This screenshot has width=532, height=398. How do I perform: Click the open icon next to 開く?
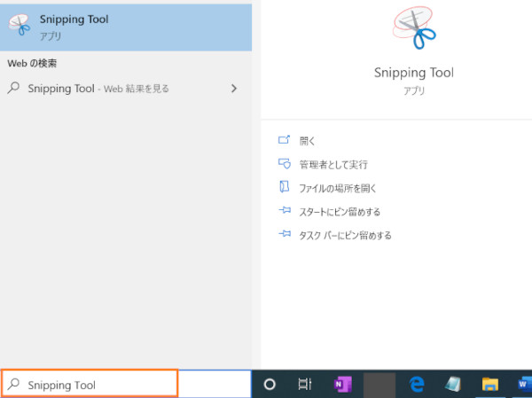(x=285, y=139)
